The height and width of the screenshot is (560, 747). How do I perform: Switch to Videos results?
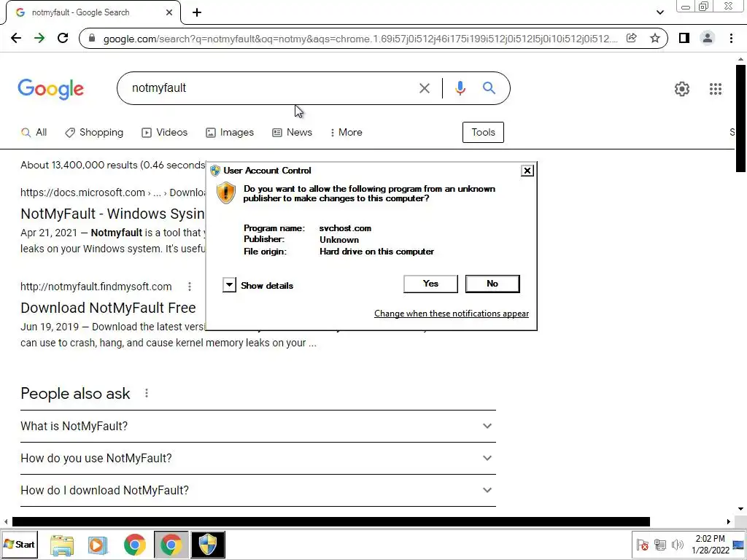[165, 133]
